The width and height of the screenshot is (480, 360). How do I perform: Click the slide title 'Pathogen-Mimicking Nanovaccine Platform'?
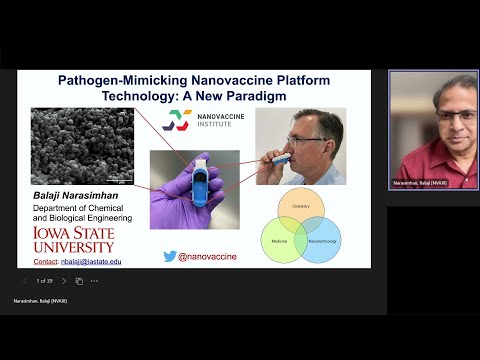pos(194,80)
